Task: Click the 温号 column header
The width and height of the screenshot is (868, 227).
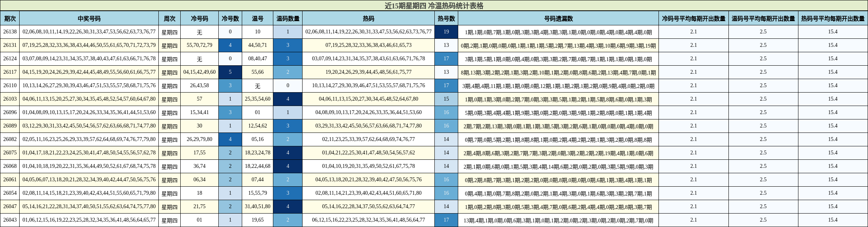Action: pos(258,18)
